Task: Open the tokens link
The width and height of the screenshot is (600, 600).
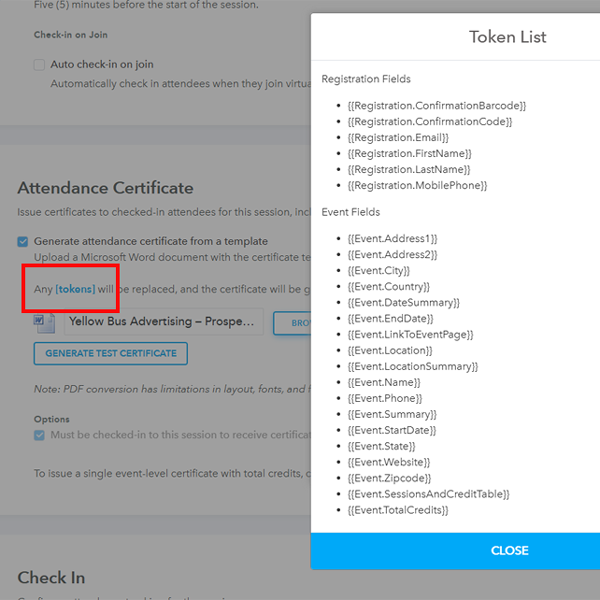Action: click(x=76, y=289)
